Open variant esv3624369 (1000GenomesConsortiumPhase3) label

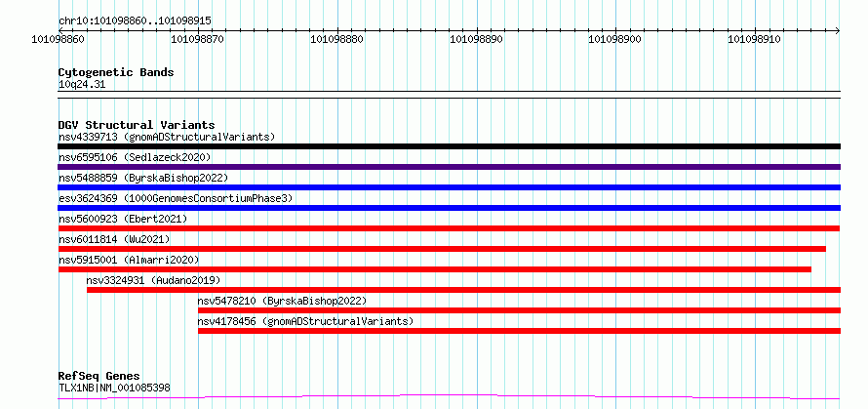(175, 198)
